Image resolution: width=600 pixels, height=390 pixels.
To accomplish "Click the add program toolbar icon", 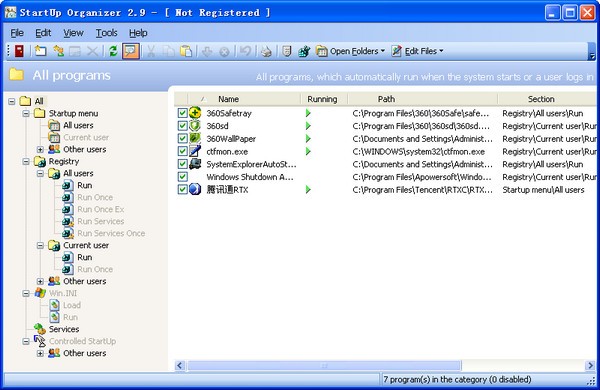I will tap(58, 51).
